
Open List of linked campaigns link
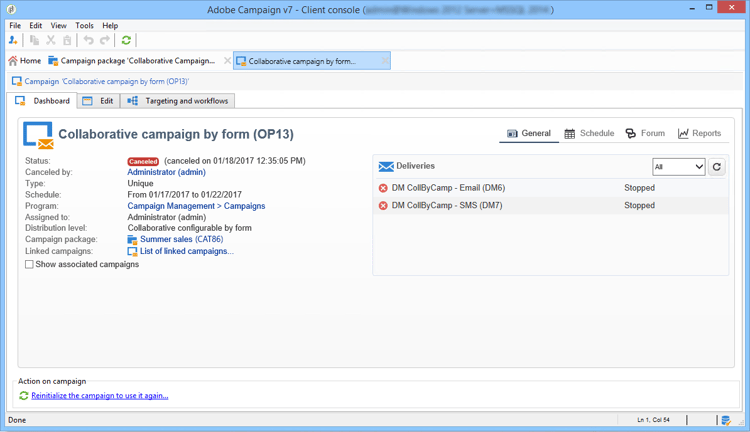coord(187,251)
